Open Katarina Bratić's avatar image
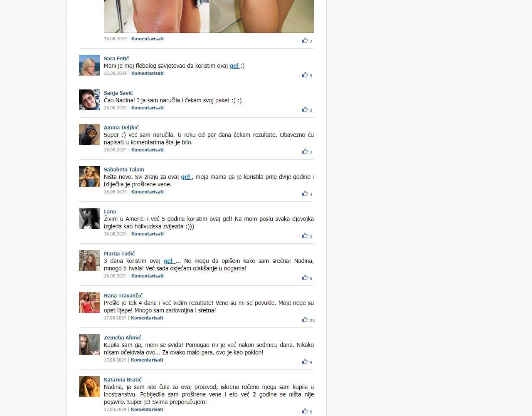This screenshot has height=416, width=532. [89, 386]
